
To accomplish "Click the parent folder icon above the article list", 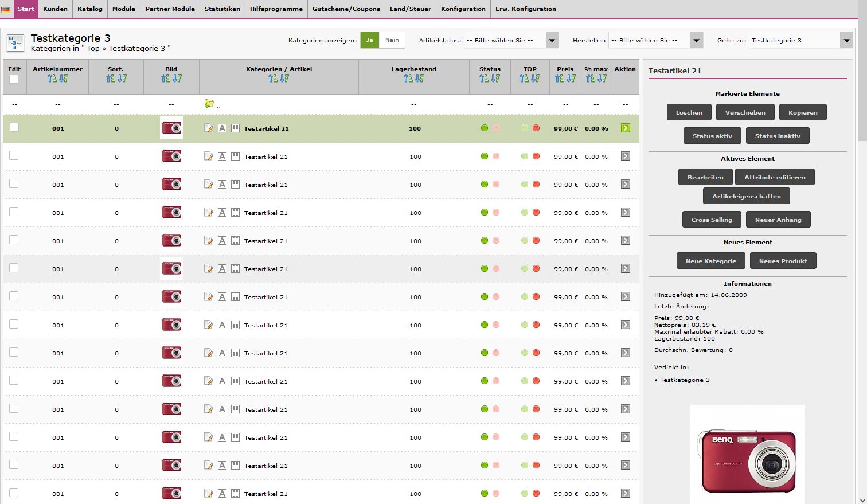I will [x=209, y=104].
